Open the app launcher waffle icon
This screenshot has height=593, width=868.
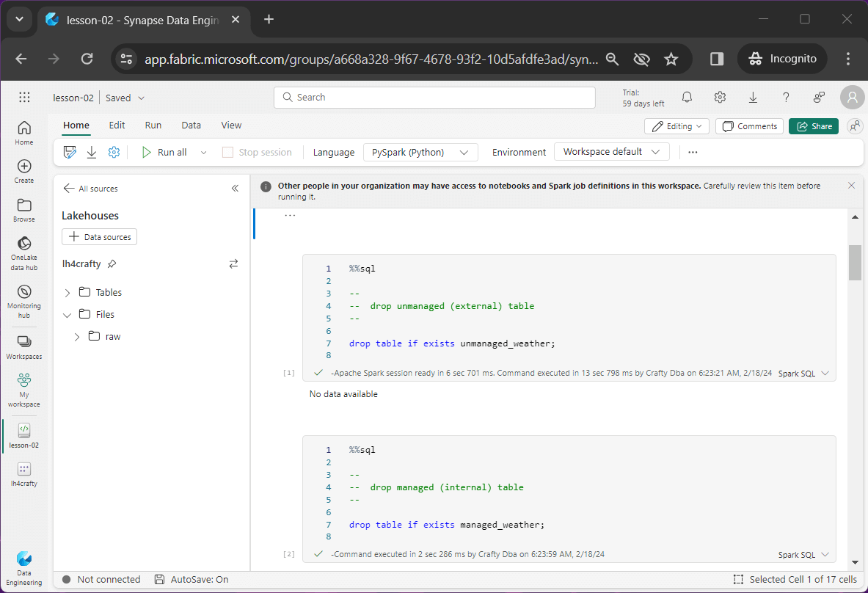coord(24,98)
